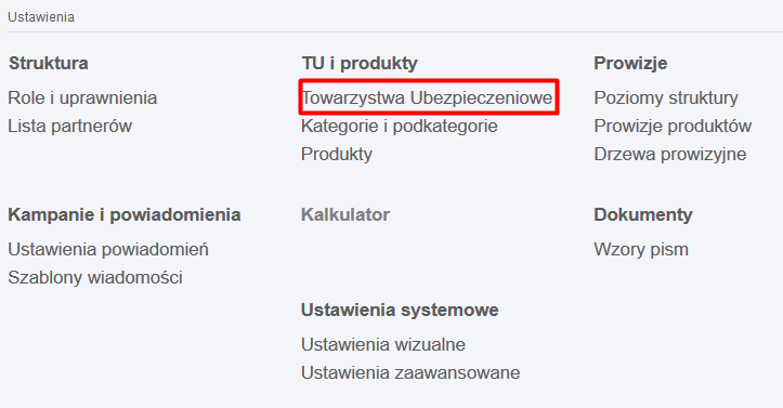The width and height of the screenshot is (783, 408).
Task: Click Poziomy struktury link
Action: [665, 98]
